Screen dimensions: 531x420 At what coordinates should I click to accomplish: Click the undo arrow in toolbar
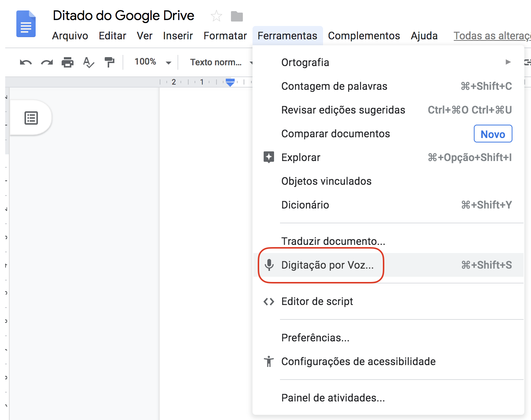[26, 62]
